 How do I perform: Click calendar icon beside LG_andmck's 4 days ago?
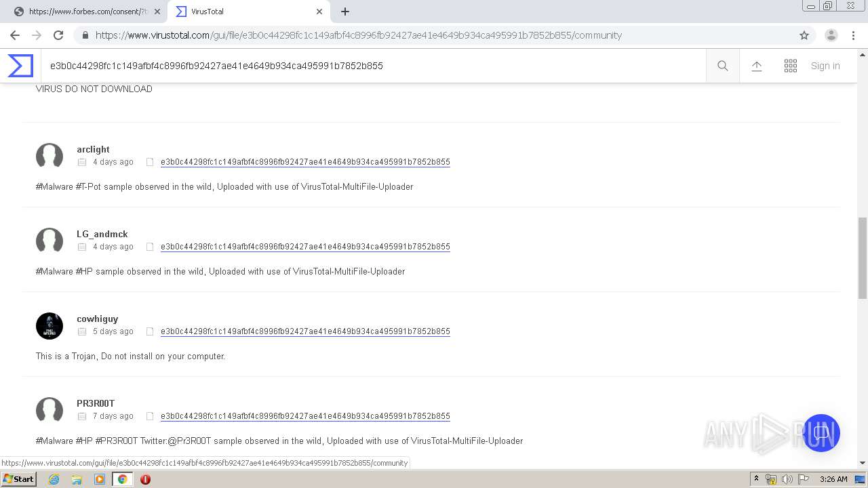(82, 247)
